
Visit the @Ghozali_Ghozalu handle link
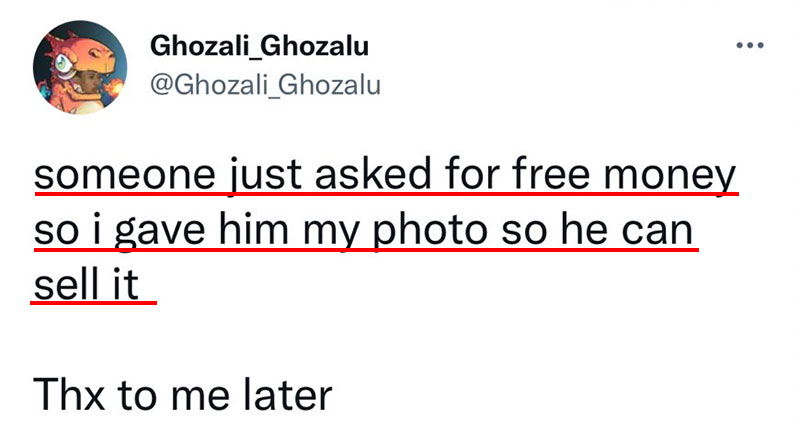265,85
